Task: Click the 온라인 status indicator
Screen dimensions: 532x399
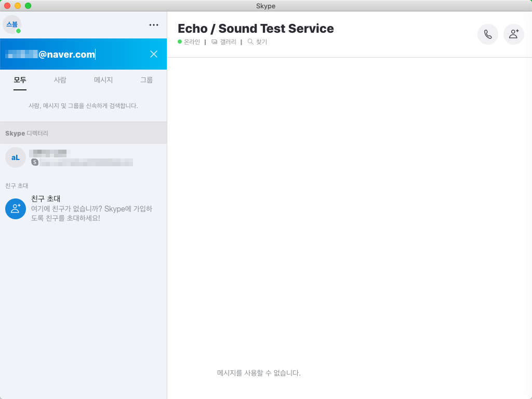Action: (189, 42)
